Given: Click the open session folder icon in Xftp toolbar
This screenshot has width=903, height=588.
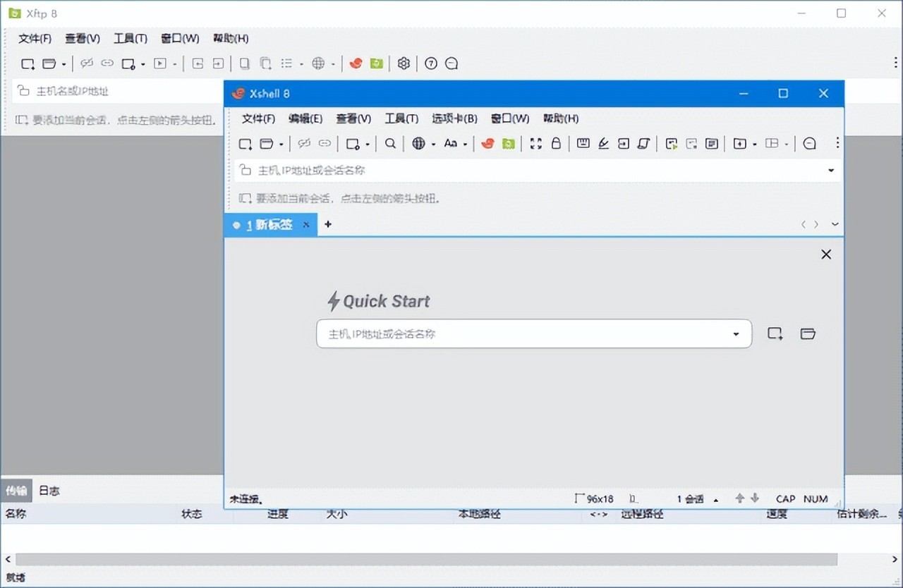Looking at the screenshot, I should (49, 63).
